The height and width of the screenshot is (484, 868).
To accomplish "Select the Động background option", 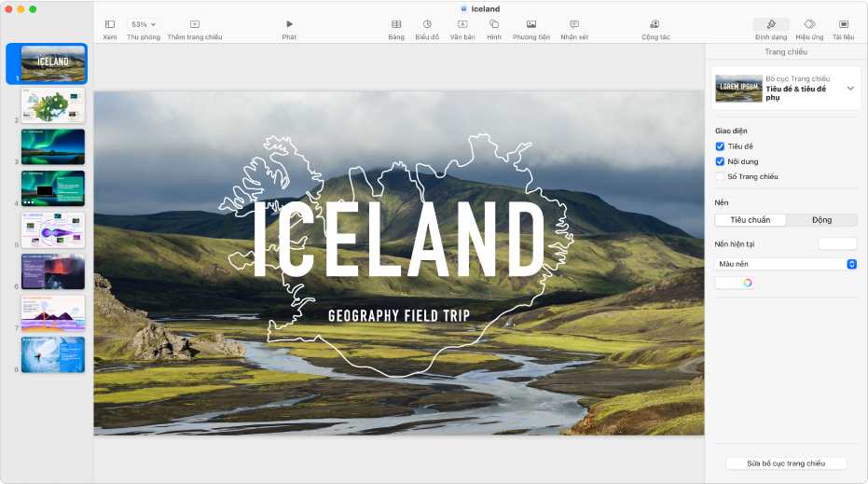I will pyautogui.click(x=821, y=220).
